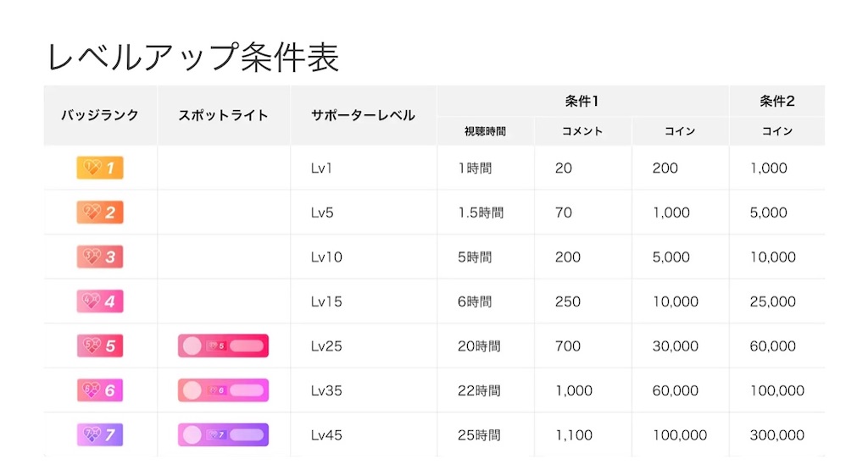Screen dimensions: 868x470
Task: Select the pink badge rank 4 icon
Action: click(x=100, y=301)
